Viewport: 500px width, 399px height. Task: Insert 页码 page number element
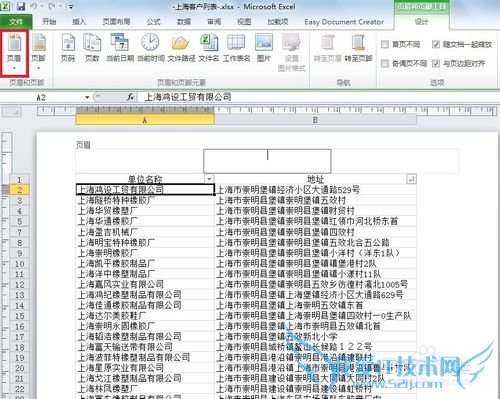(68, 49)
